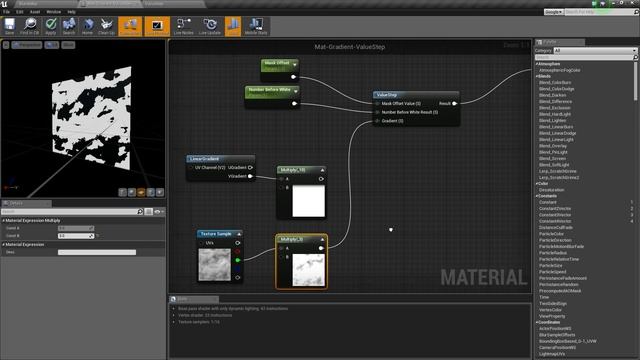Click the Const A value field
This screenshot has height=360, width=640.
76,228
